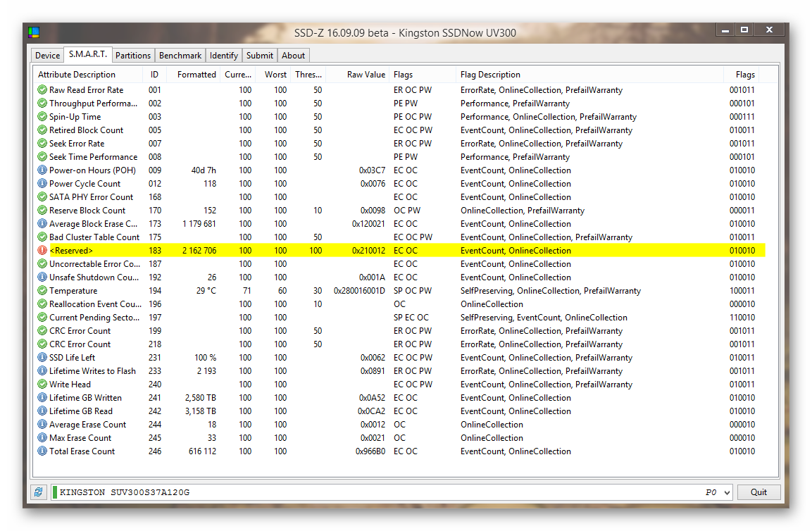Screen dimensions: 812x531
Task: Go to the Submit tab
Action: click(259, 56)
